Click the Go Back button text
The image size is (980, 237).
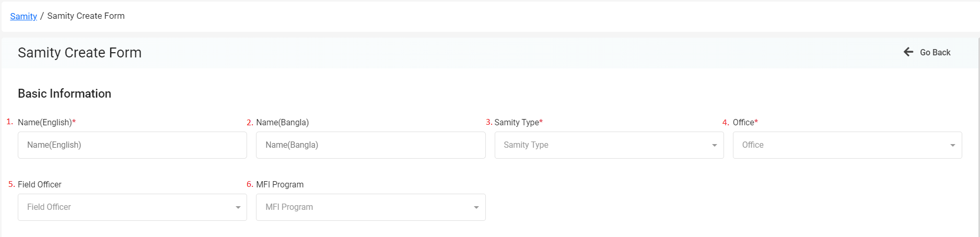click(x=935, y=52)
